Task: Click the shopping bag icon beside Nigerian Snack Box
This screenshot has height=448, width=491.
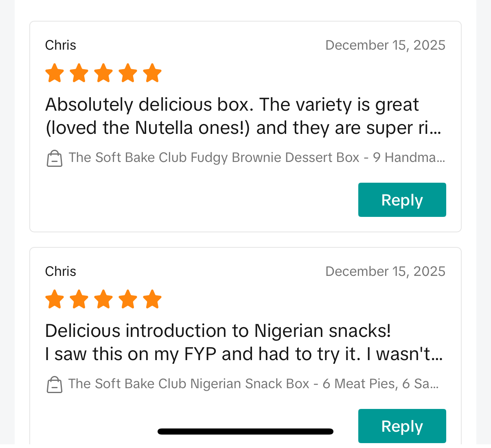Action: (x=55, y=385)
